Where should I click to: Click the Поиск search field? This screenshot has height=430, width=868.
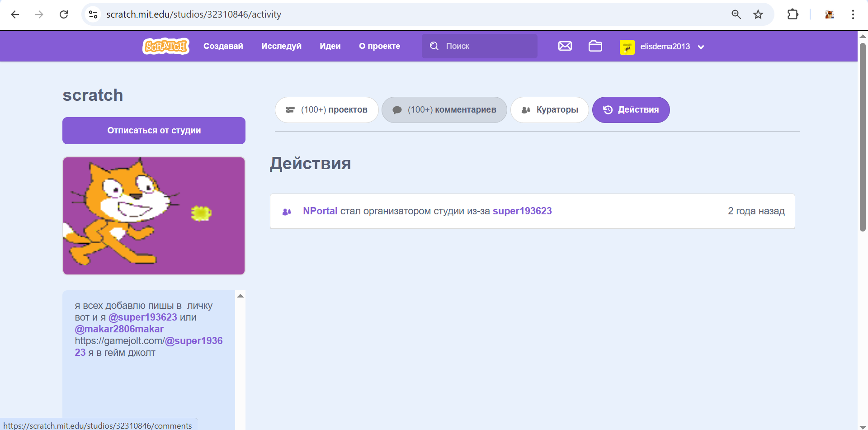point(480,46)
